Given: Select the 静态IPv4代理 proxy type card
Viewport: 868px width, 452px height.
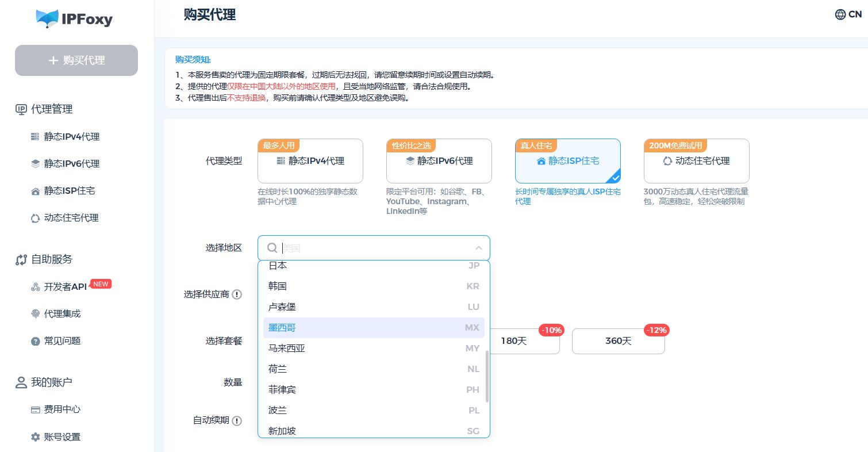Looking at the screenshot, I should pos(310,161).
